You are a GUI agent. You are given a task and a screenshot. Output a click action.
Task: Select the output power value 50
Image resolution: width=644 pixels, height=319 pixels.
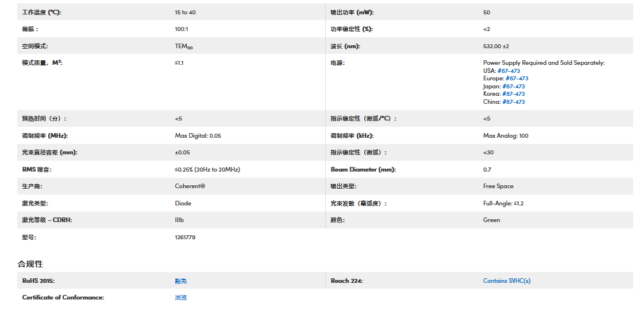click(x=486, y=12)
